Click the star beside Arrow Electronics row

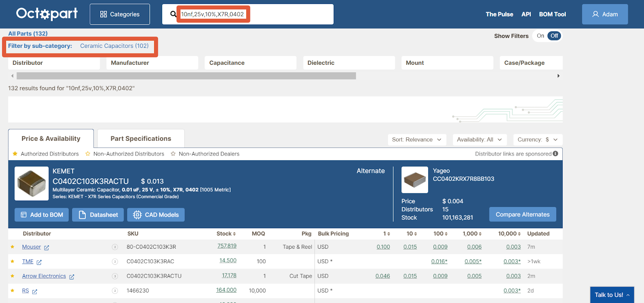click(x=12, y=276)
